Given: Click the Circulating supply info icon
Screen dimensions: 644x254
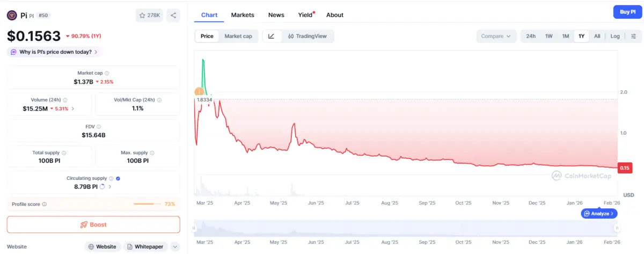Looking at the screenshot, I should (x=111, y=178).
